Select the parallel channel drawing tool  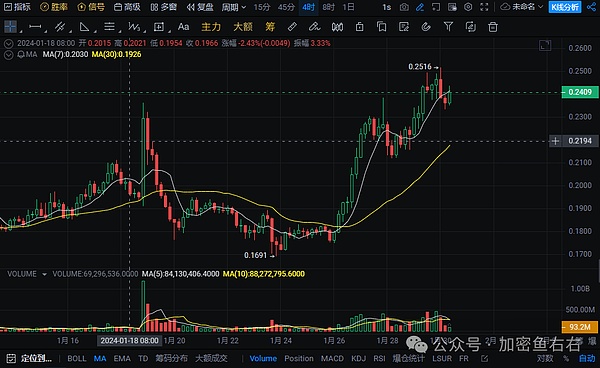(59, 27)
